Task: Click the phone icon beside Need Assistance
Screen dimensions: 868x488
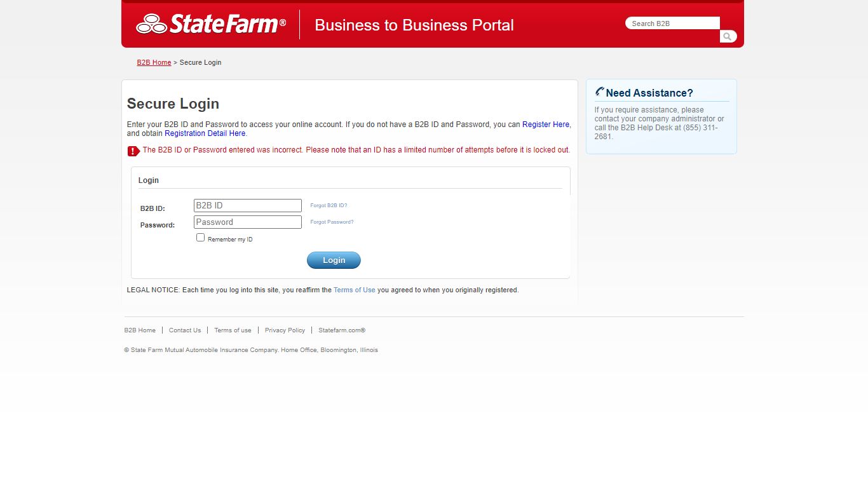Action: [599, 92]
